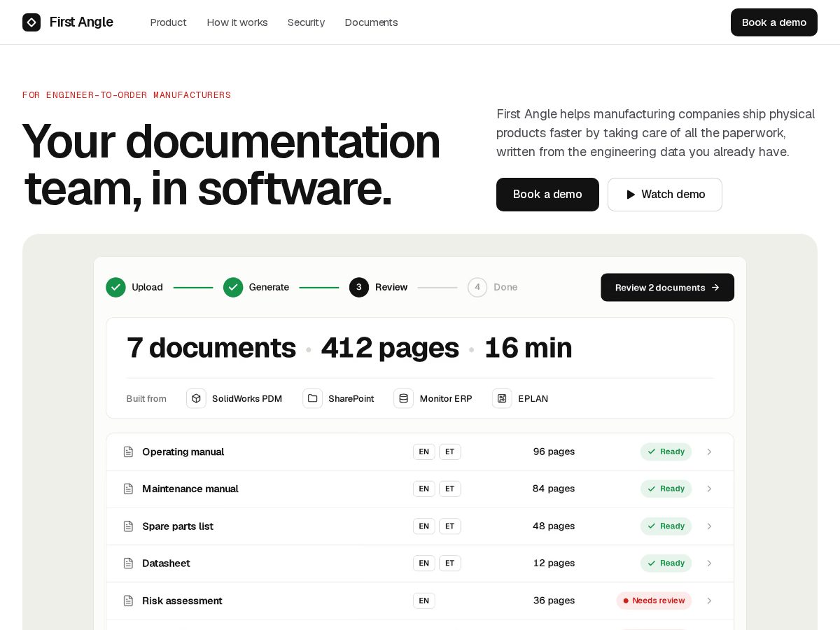
Task: Click the Review step label
Action: [391, 287]
